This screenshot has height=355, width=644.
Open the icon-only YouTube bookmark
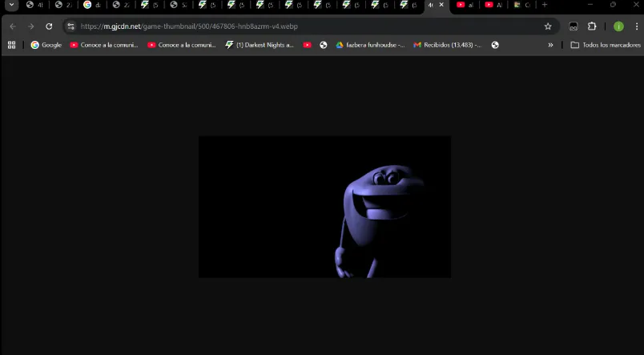[x=308, y=45]
